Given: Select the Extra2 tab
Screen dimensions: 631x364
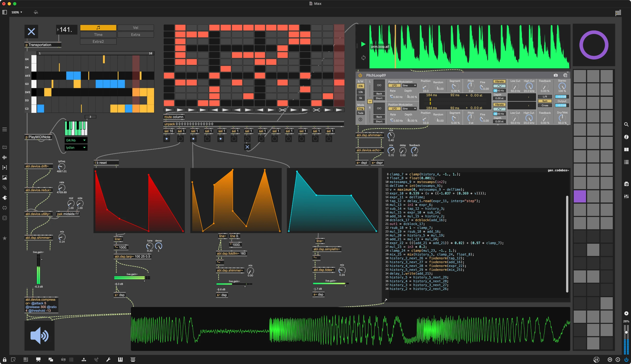Looking at the screenshot, I should point(98,41).
